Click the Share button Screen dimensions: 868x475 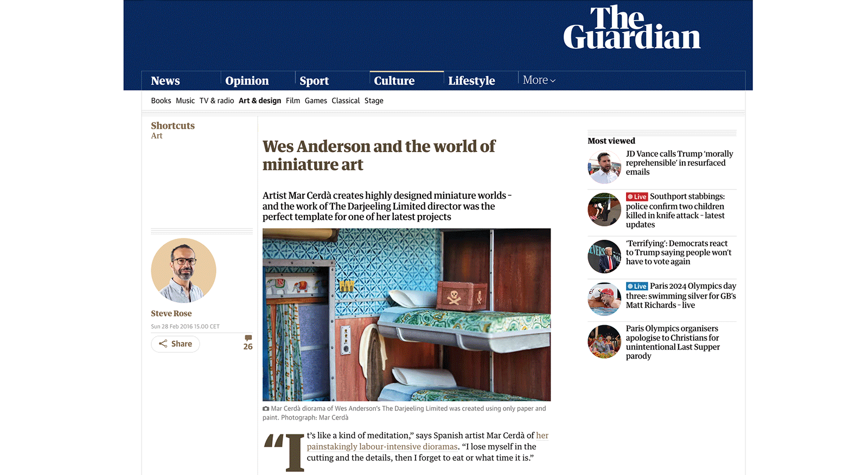pos(175,344)
